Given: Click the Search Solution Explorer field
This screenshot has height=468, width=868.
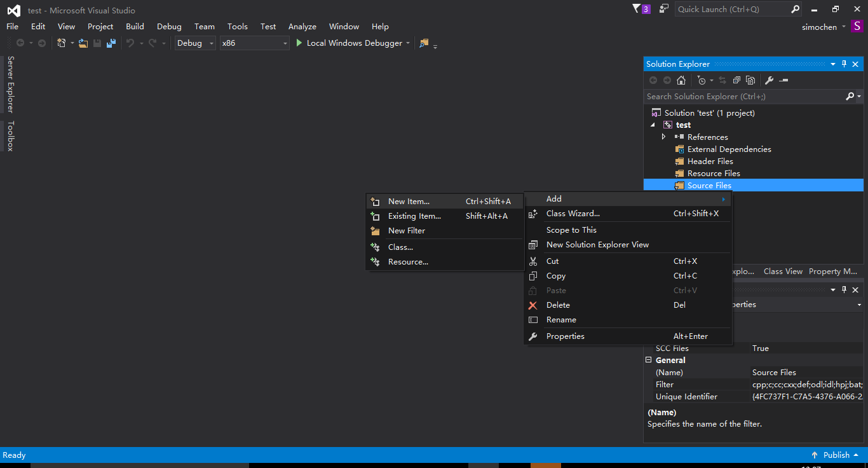Looking at the screenshot, I should tap(745, 97).
